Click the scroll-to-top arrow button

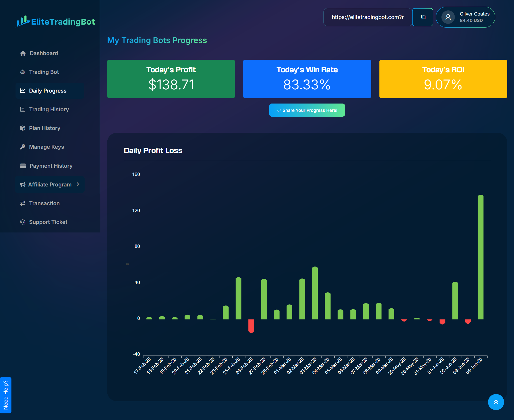pyautogui.click(x=496, y=402)
